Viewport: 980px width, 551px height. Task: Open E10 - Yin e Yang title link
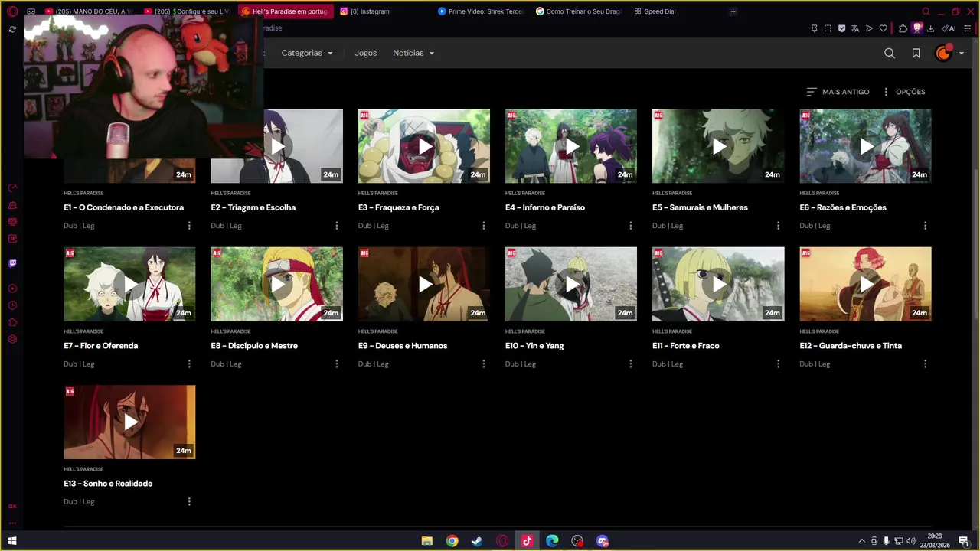point(534,346)
